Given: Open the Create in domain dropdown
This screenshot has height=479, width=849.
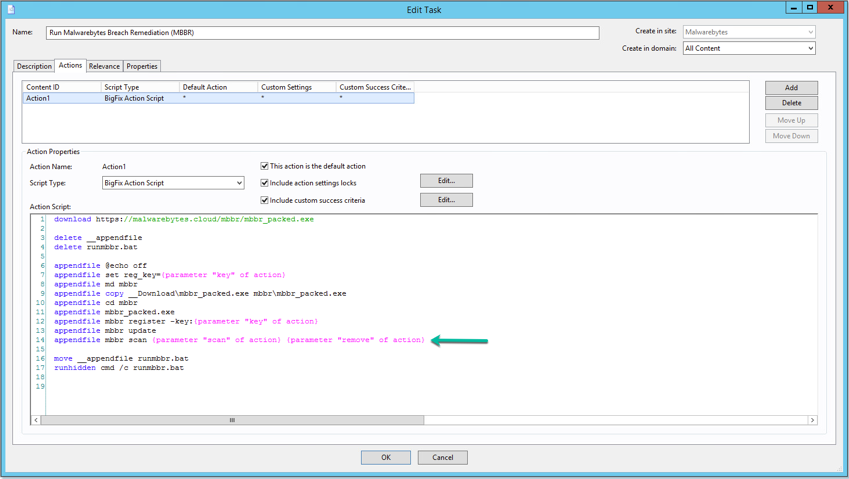Looking at the screenshot, I should (x=749, y=48).
